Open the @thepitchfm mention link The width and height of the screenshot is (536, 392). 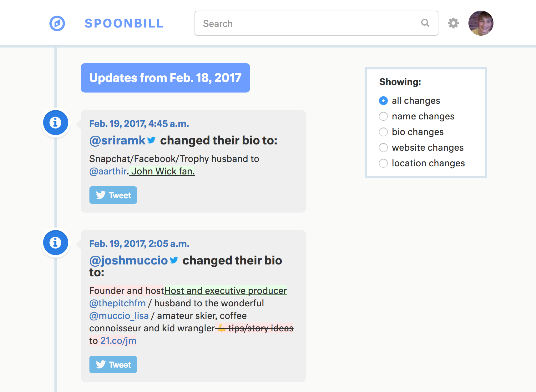118,303
